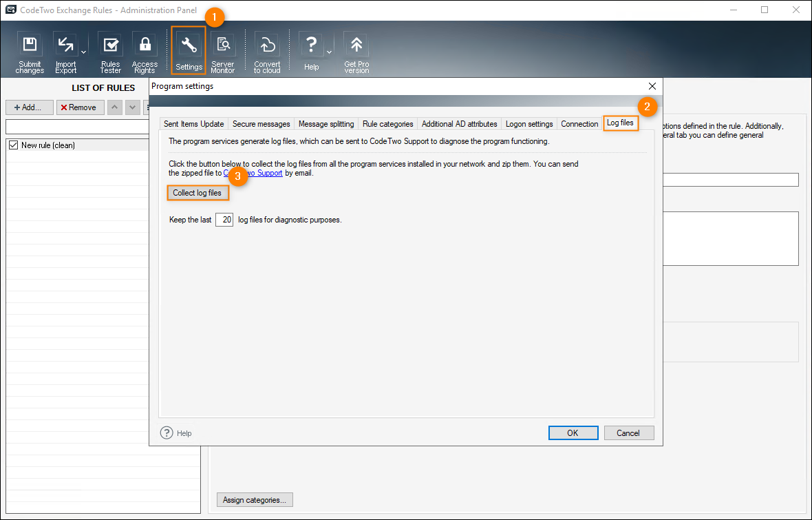The image size is (812, 520).
Task: Switch to the Message splitting tab
Action: 326,124
